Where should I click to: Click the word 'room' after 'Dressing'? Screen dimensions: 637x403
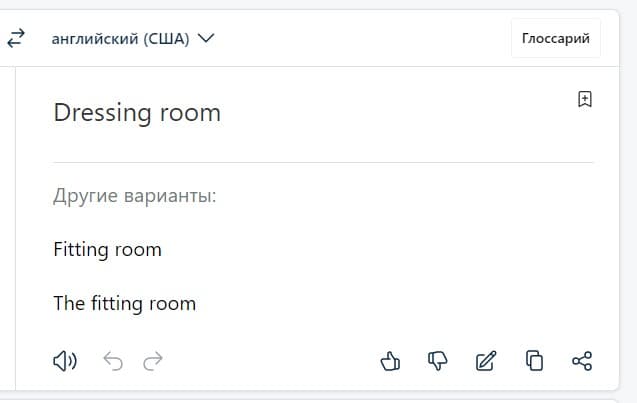pos(191,114)
